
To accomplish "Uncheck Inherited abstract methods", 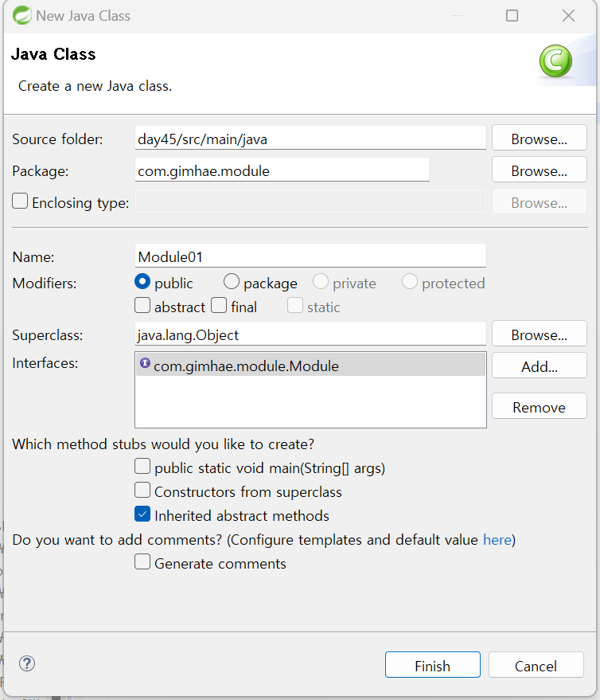I will 142,514.
